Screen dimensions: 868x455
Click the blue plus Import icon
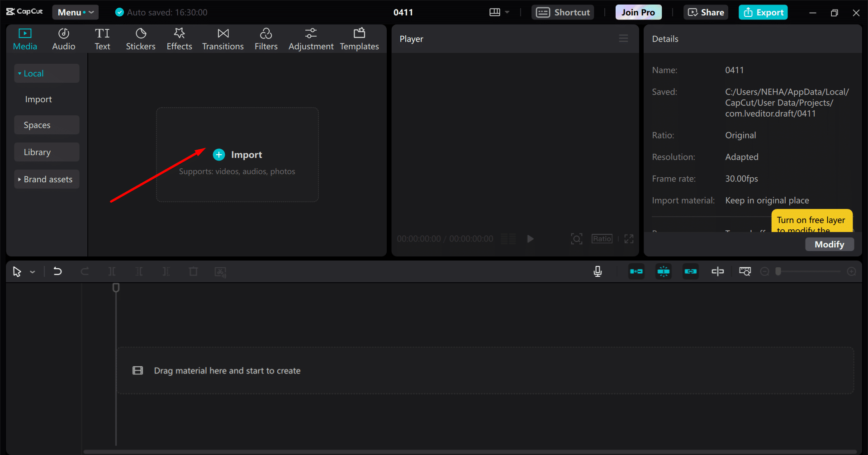pyautogui.click(x=219, y=155)
